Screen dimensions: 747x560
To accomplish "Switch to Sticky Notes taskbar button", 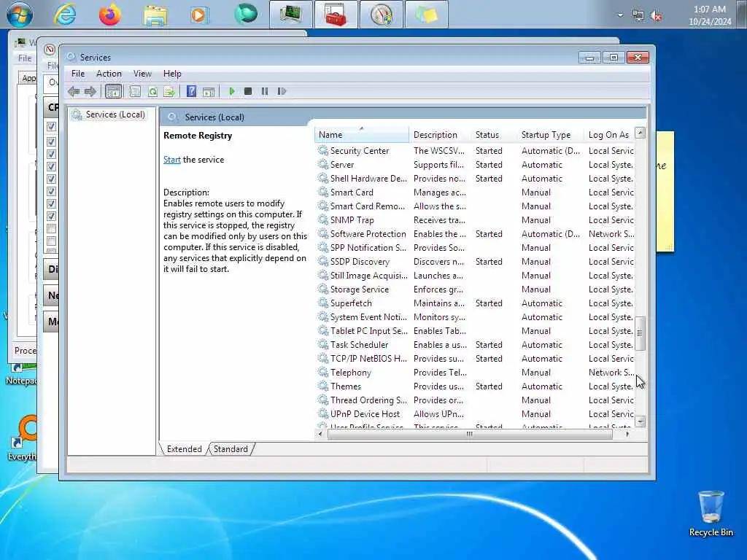I will point(427,15).
